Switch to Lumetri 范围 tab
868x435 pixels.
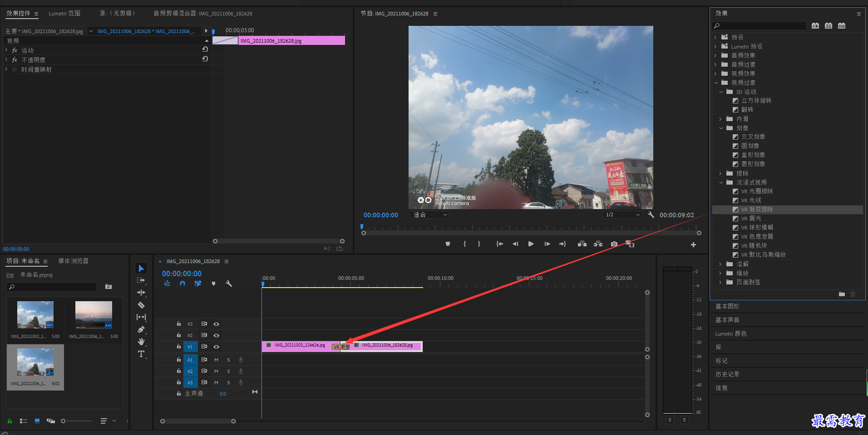(x=64, y=14)
